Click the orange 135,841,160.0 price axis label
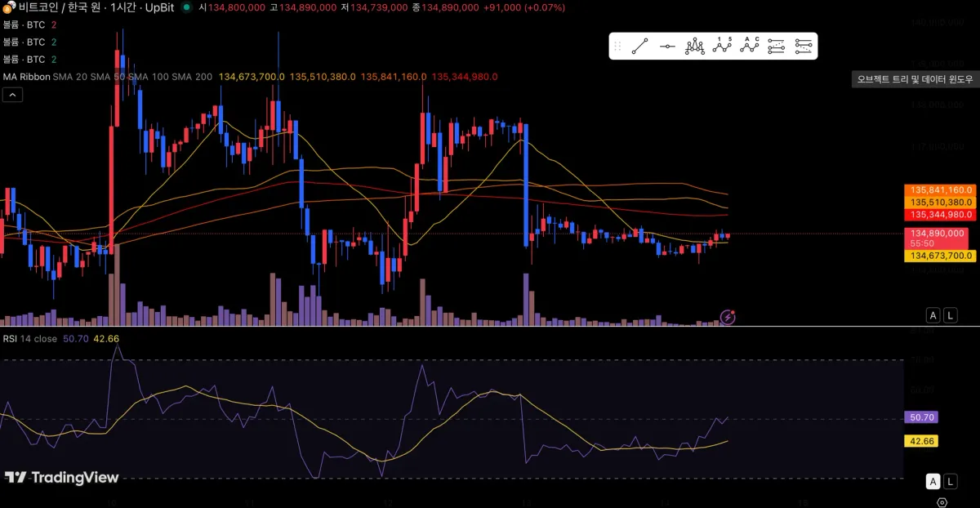 pos(940,190)
